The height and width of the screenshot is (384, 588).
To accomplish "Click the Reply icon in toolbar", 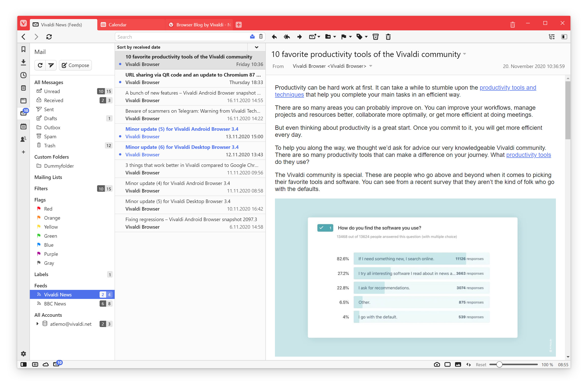I will [x=273, y=37].
